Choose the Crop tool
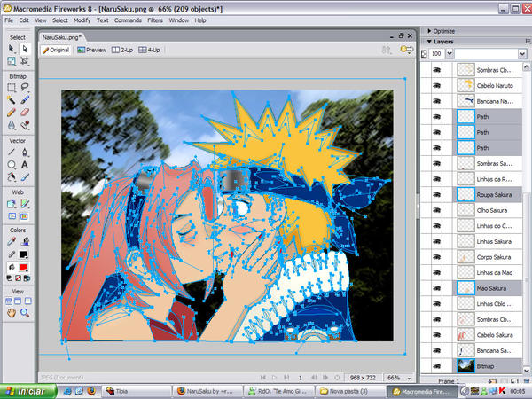 pyautogui.click(x=25, y=61)
